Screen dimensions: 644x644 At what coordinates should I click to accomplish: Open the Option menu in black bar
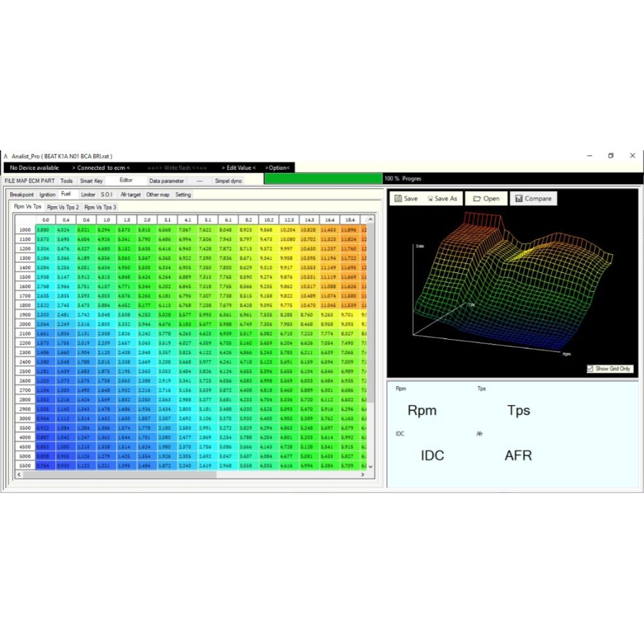[277, 168]
